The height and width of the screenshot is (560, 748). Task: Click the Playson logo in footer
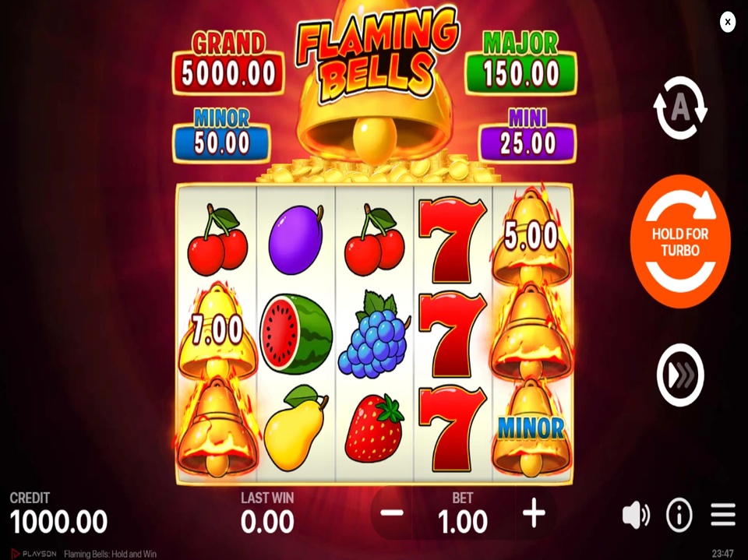coord(34,554)
